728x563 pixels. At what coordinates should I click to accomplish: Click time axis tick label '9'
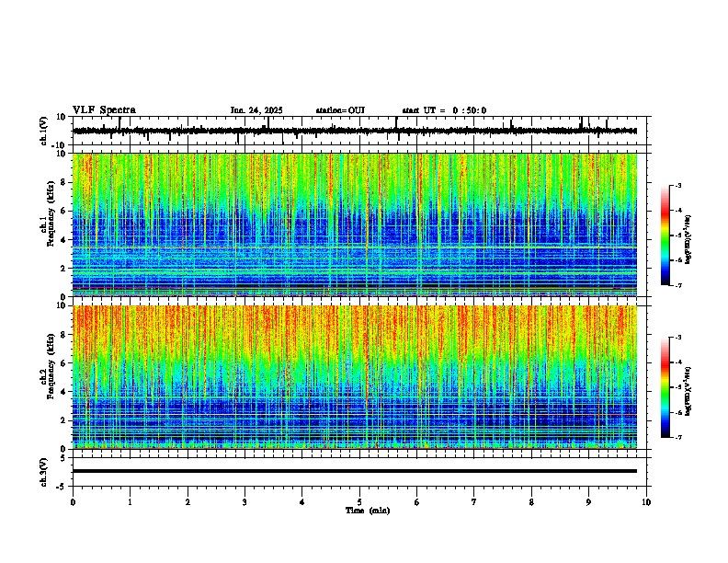tap(588, 502)
